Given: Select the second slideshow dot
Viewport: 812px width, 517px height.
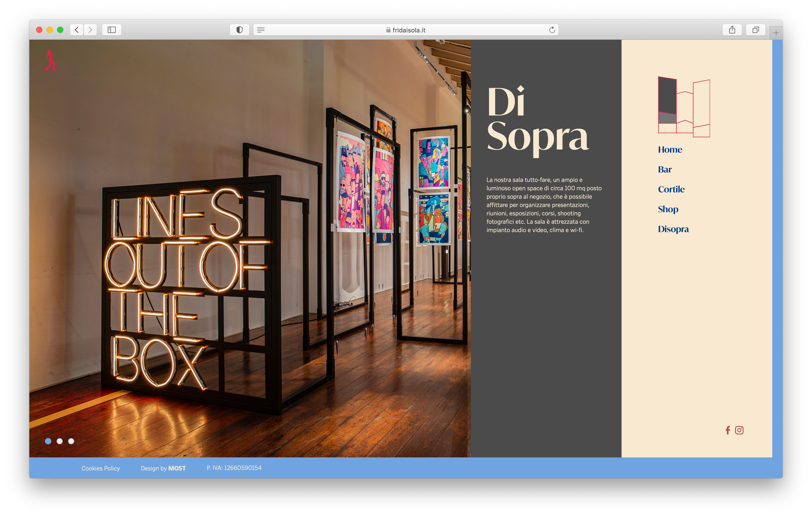Looking at the screenshot, I should pyautogui.click(x=60, y=441).
